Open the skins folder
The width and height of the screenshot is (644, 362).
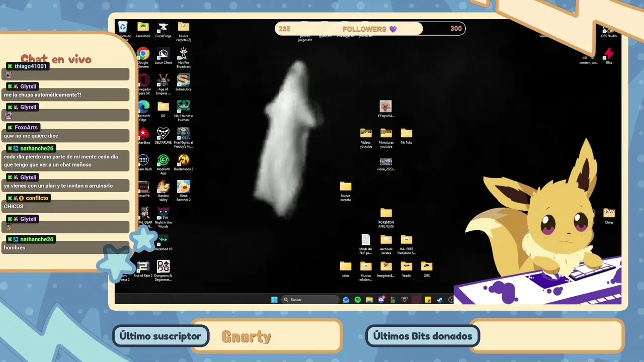[x=346, y=269]
